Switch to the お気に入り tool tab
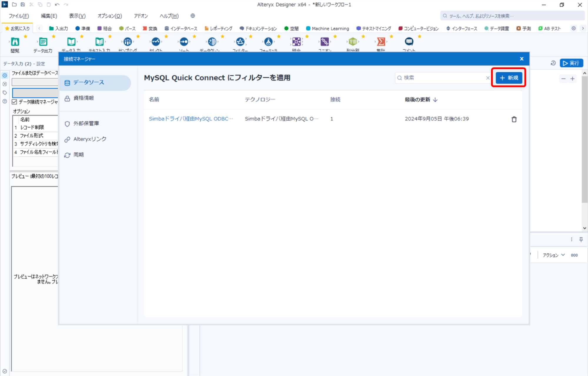The image size is (588, 376). click(17, 28)
